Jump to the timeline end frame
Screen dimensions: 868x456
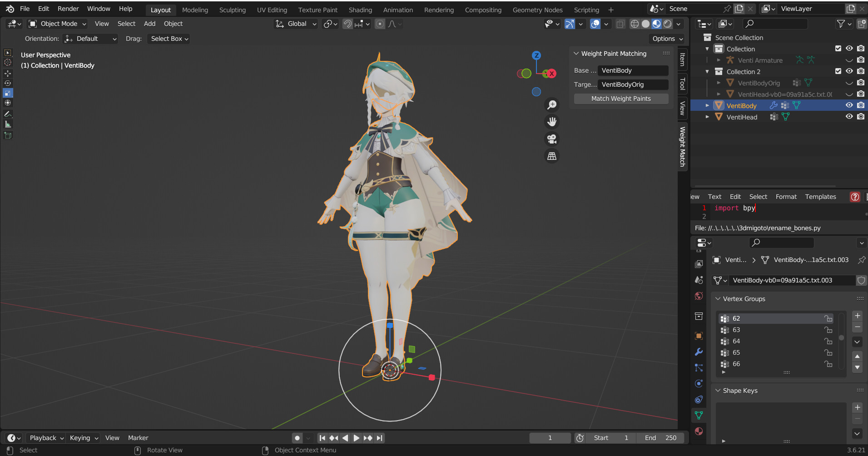point(380,438)
